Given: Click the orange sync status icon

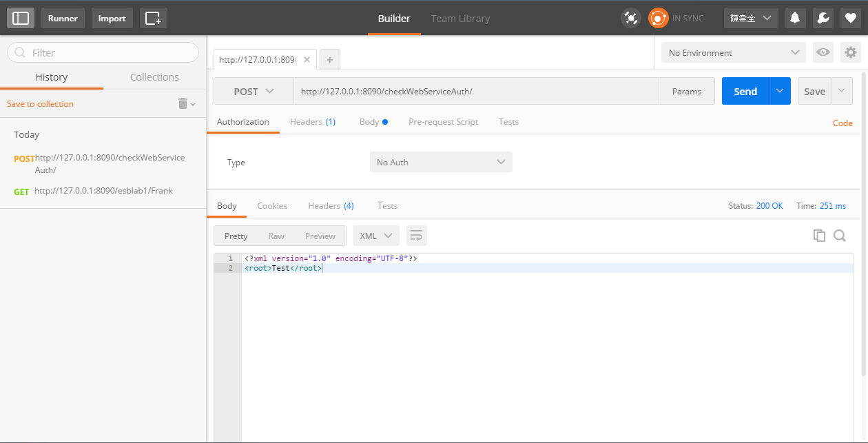Looking at the screenshot, I should [x=659, y=18].
